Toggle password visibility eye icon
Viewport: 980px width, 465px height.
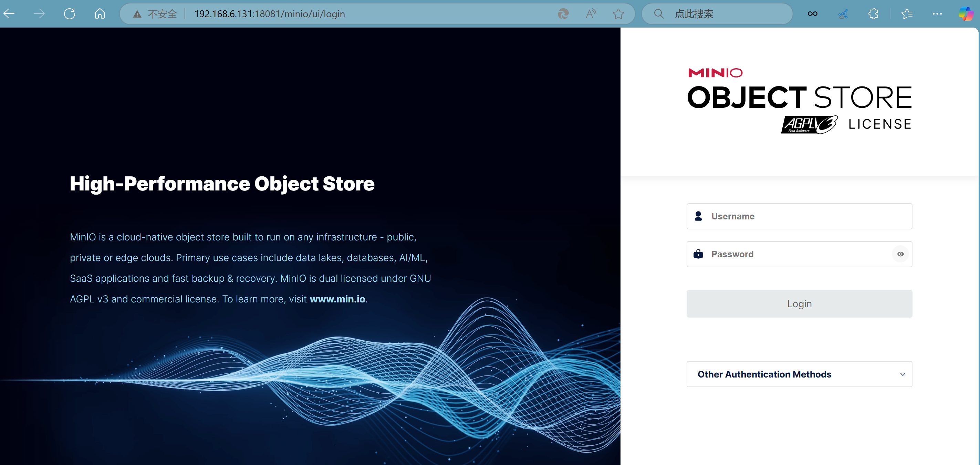[900, 254]
